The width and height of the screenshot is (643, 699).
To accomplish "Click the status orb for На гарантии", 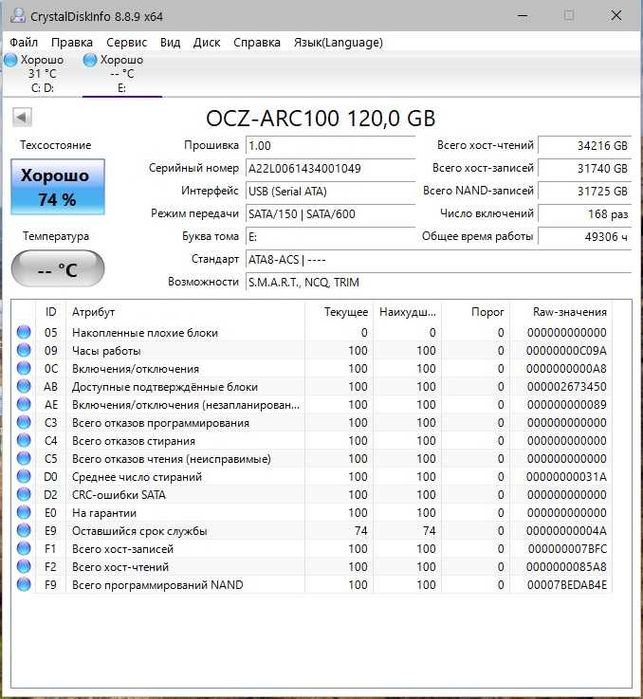I will (24, 513).
